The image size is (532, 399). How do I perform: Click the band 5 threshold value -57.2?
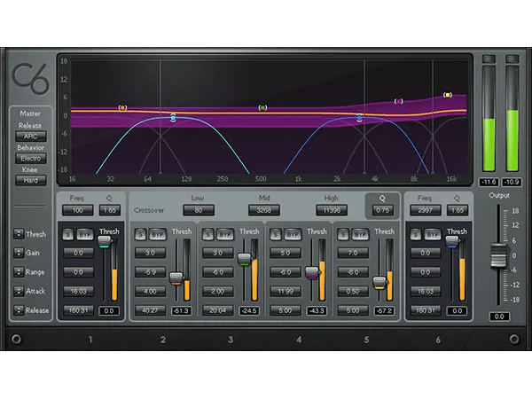click(384, 311)
